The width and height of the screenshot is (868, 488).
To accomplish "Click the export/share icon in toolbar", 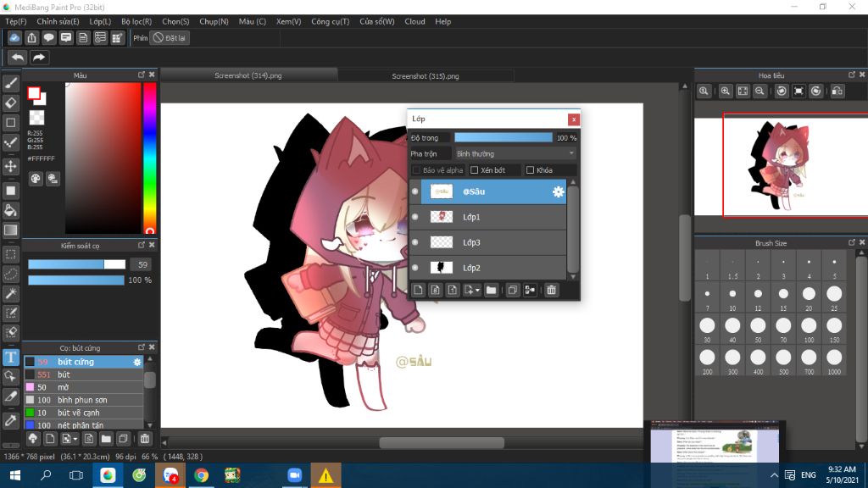I will 31,37.
